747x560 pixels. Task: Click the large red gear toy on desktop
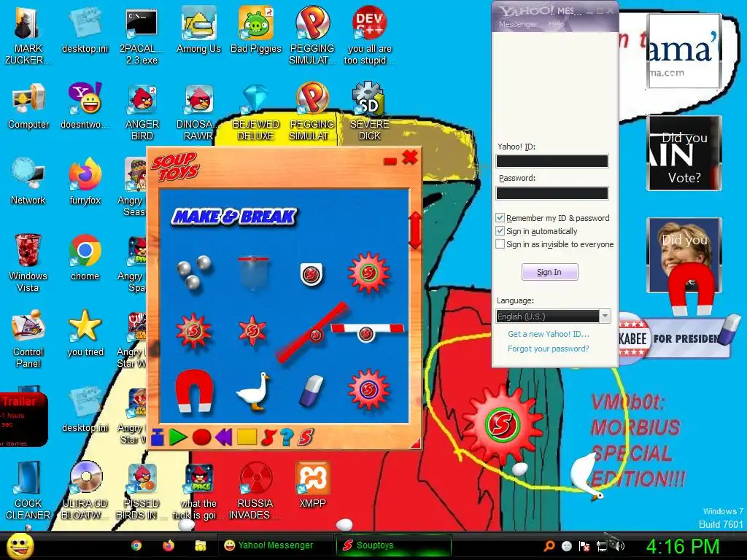pyautogui.click(x=502, y=424)
